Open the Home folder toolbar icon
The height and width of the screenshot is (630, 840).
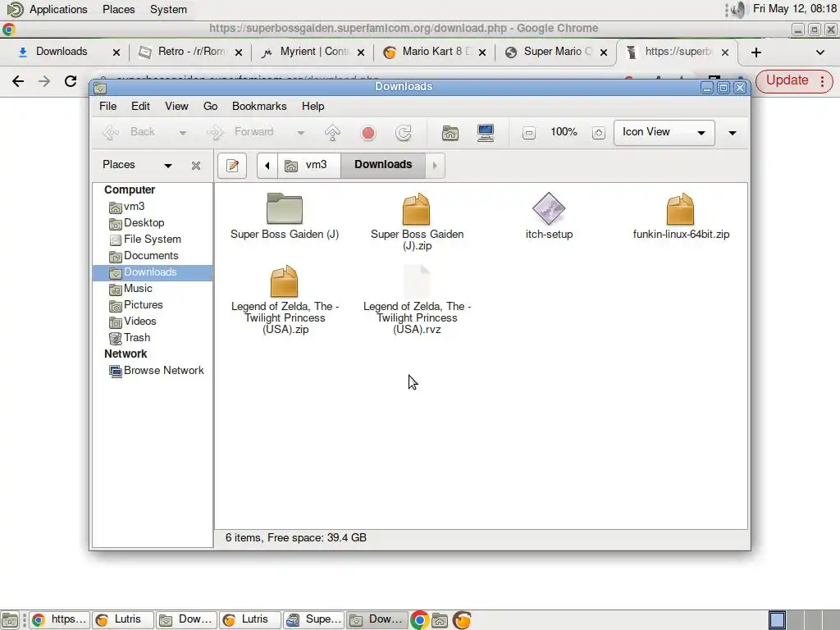pyautogui.click(x=450, y=132)
